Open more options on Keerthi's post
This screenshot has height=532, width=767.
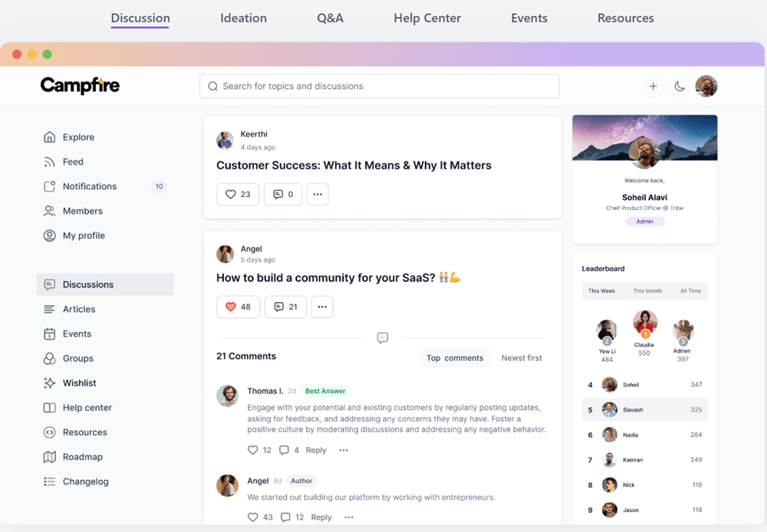318,194
